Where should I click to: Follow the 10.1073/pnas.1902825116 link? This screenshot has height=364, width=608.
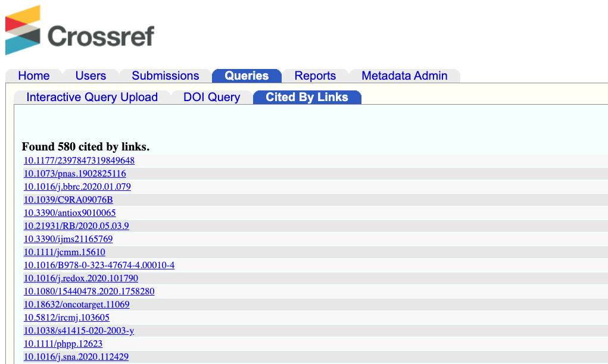click(74, 173)
